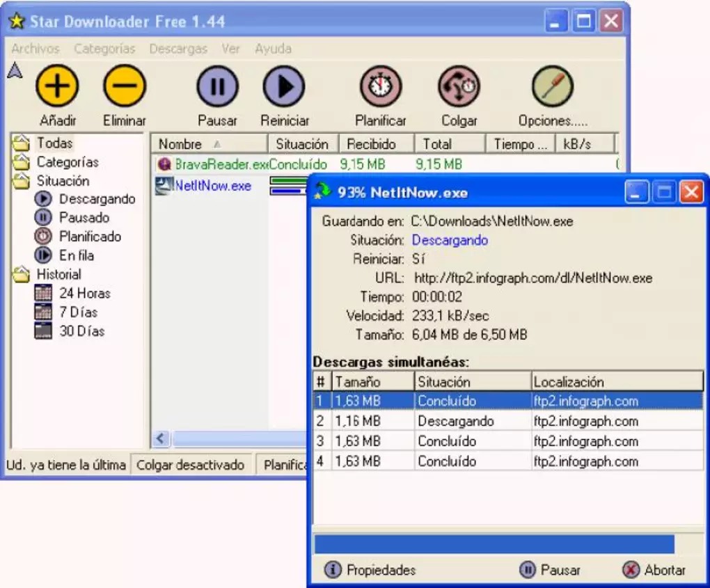This screenshot has width=710, height=588.
Task: Open the Archivos menu
Action: click(x=35, y=49)
